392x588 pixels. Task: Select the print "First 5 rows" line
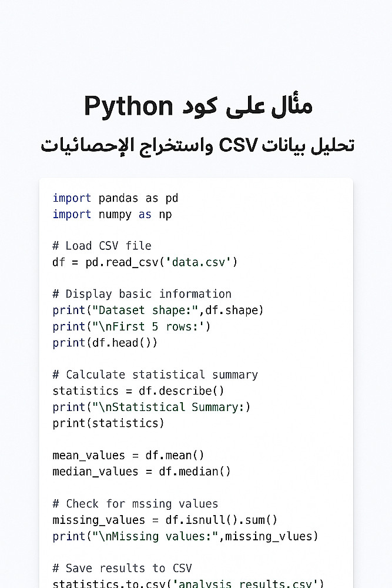tap(131, 326)
